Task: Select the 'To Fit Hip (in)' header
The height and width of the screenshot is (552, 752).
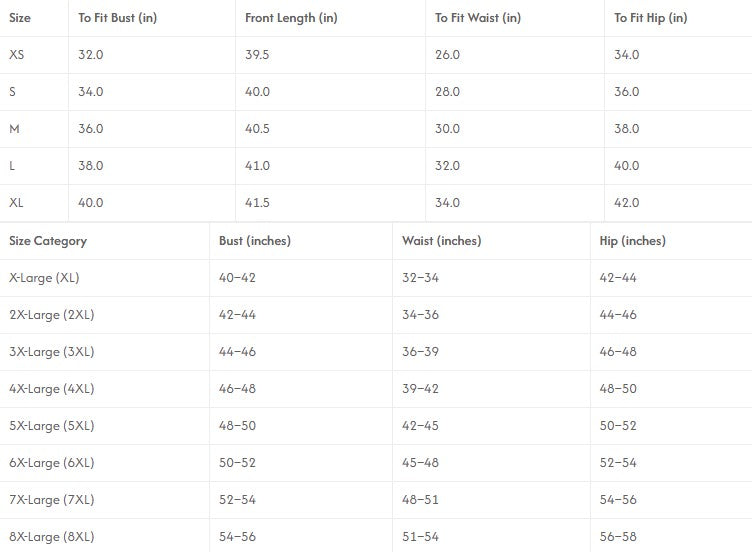Action: (x=651, y=18)
